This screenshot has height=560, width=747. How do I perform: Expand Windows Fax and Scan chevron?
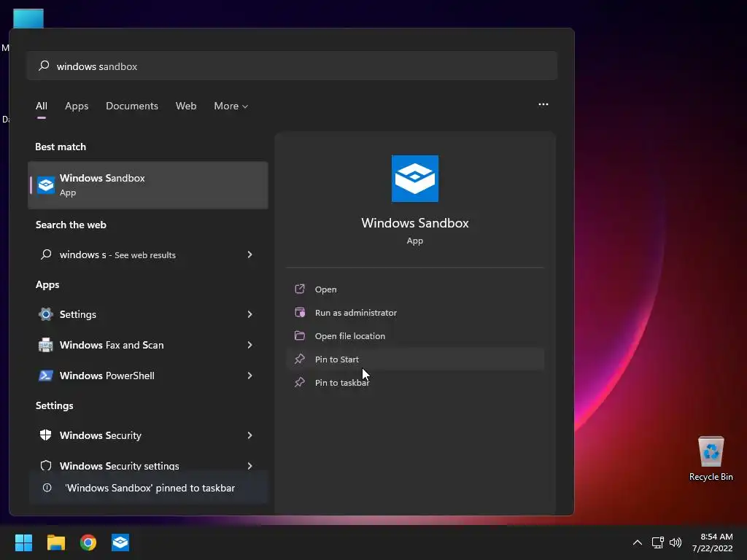[x=249, y=345]
